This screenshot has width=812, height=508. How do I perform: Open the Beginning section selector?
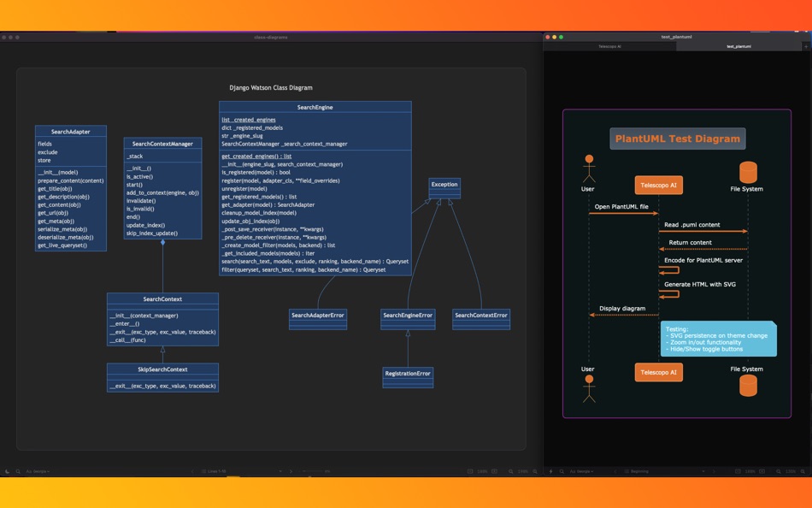point(665,472)
